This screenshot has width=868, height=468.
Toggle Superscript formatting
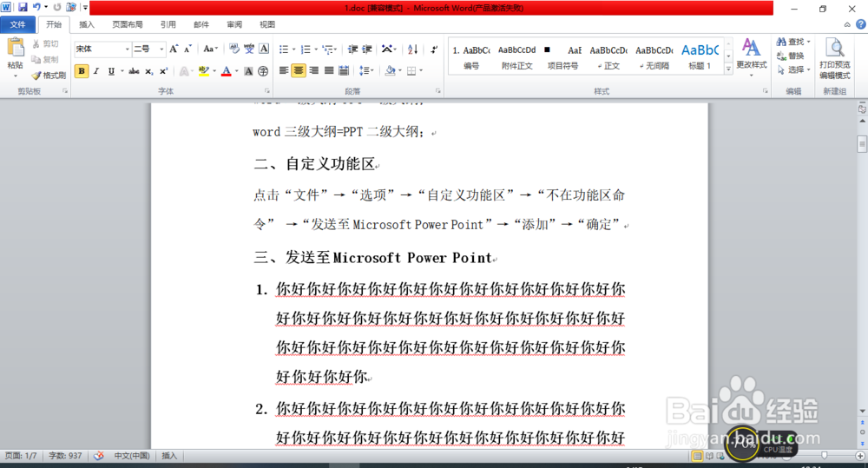163,71
